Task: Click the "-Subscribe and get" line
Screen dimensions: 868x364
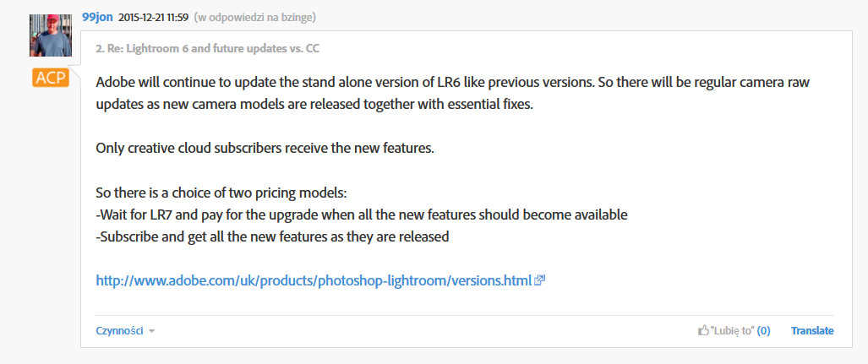Action: (x=272, y=236)
